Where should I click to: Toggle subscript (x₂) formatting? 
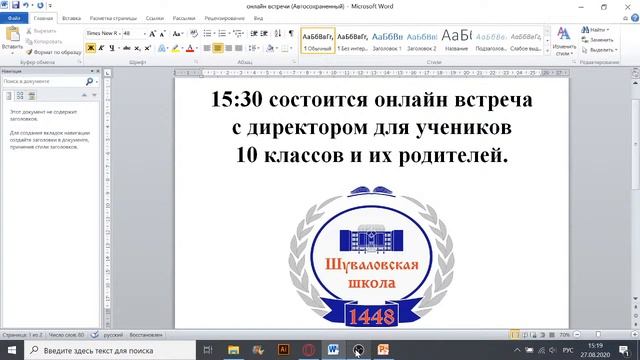tap(138, 48)
